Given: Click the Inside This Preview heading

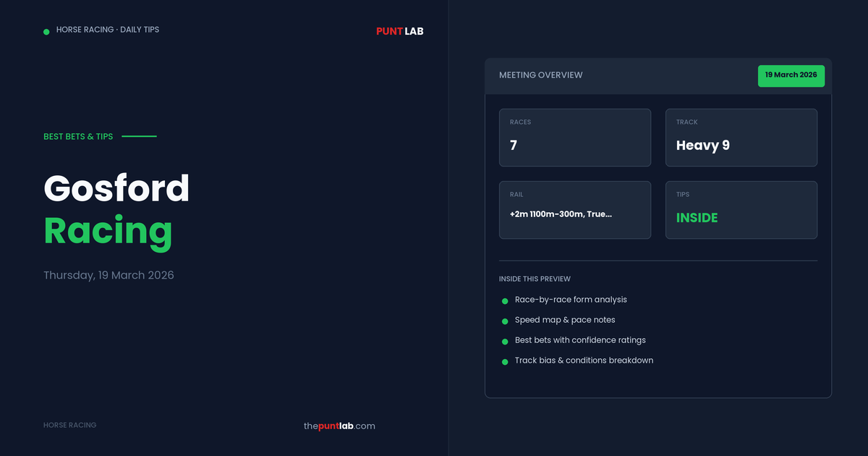Looking at the screenshot, I should tap(534, 279).
